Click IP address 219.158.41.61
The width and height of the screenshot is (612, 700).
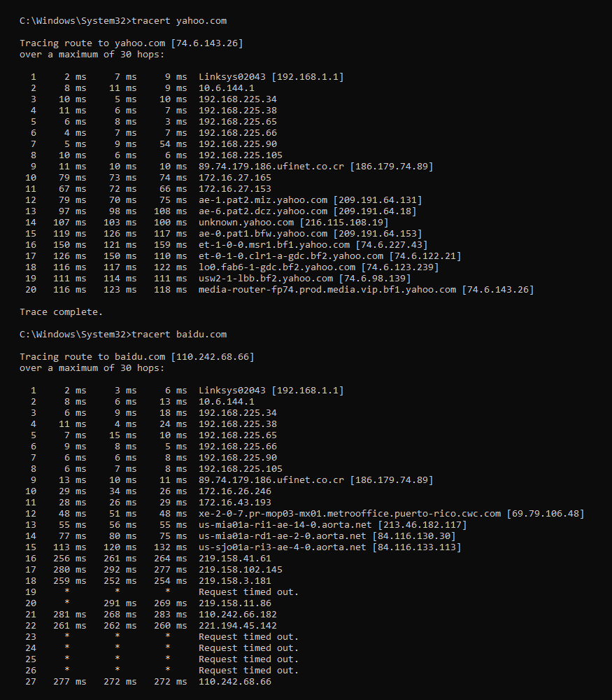(235, 559)
